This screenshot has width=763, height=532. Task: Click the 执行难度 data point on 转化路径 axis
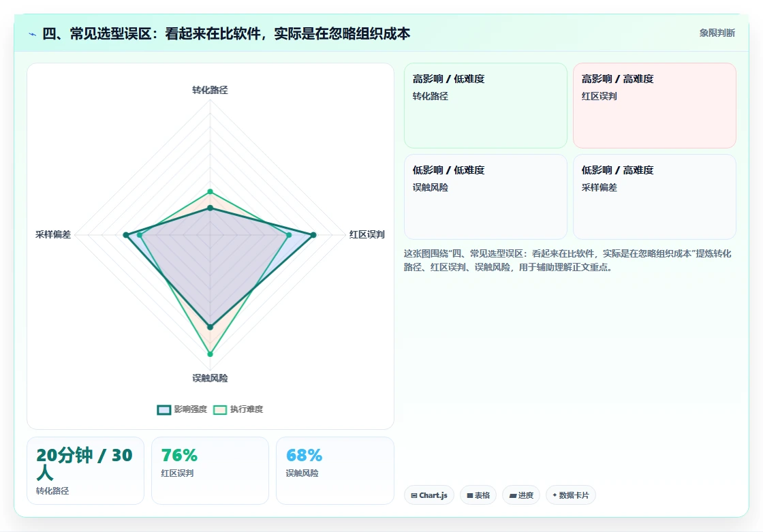(x=211, y=192)
